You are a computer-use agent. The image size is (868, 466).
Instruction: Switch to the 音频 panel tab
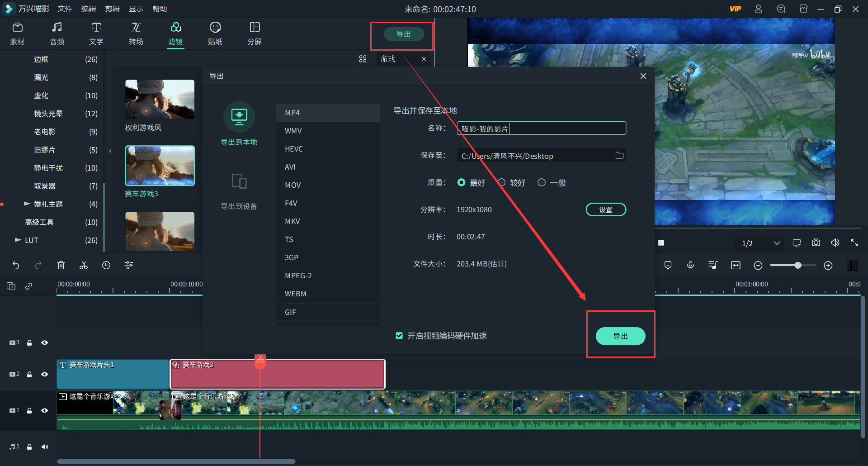pyautogui.click(x=57, y=33)
